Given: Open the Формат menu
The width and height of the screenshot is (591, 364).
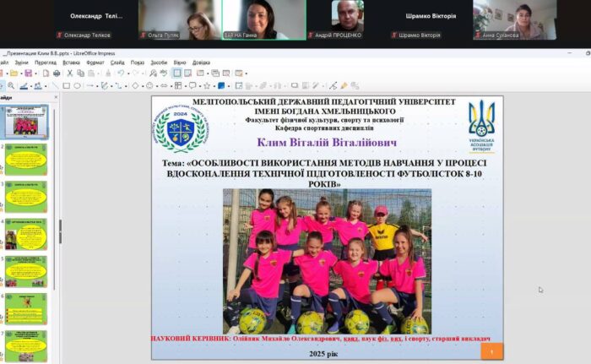Looking at the screenshot, I should point(95,62).
